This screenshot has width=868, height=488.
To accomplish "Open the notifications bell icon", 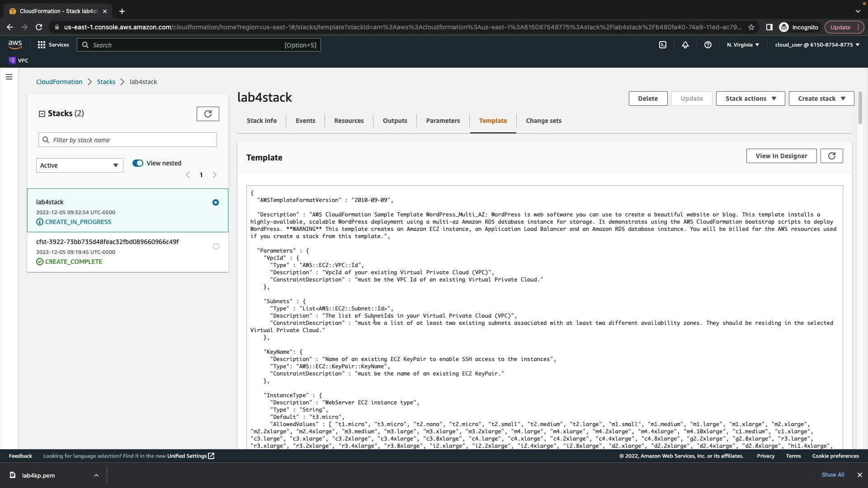I will pyautogui.click(x=685, y=45).
